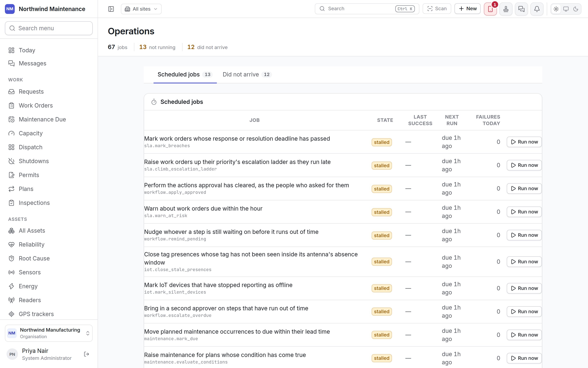
Task: Open Root Cause in the sidebar
Action: coord(49,258)
